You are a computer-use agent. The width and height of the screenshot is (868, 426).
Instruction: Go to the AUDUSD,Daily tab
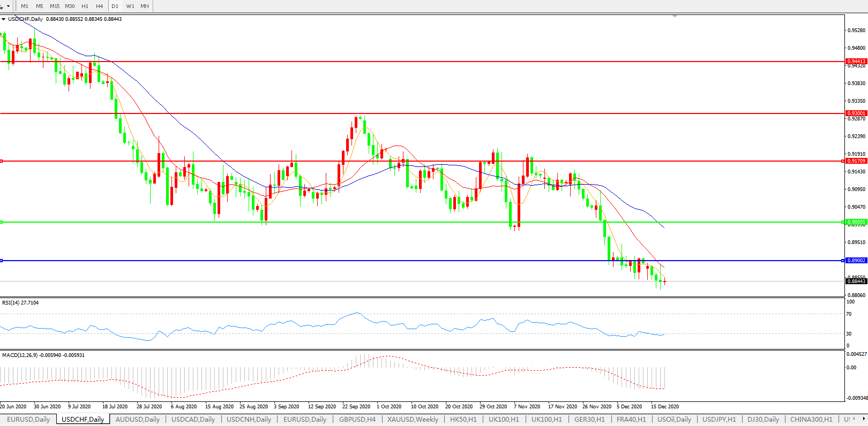pyautogui.click(x=138, y=420)
